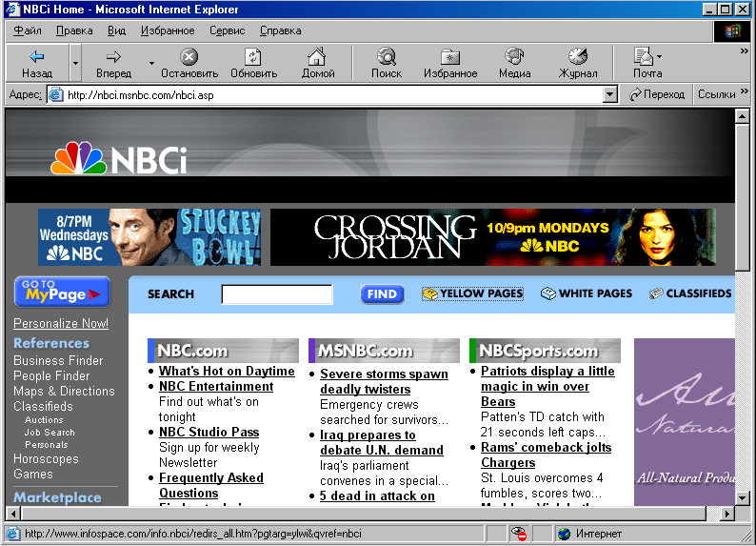Viewport: 756px width, 546px height.
Task: Click the status bar page icon
Action: [x=13, y=534]
